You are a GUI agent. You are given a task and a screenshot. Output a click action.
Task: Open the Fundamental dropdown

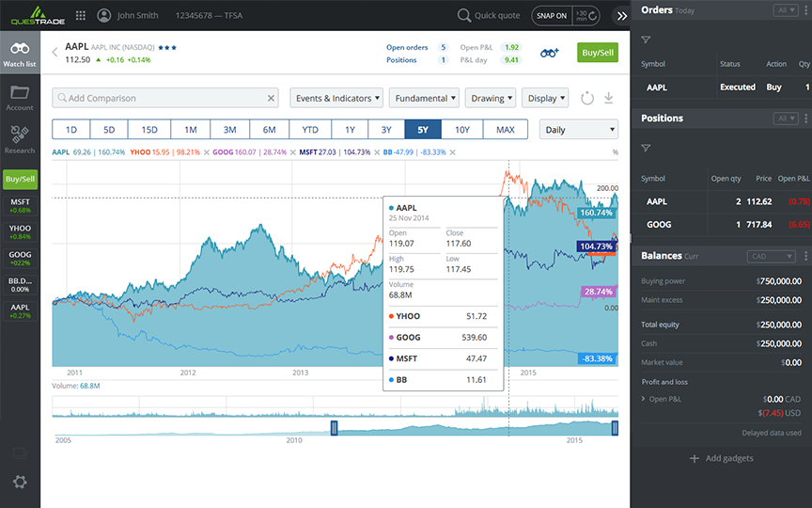(x=424, y=98)
